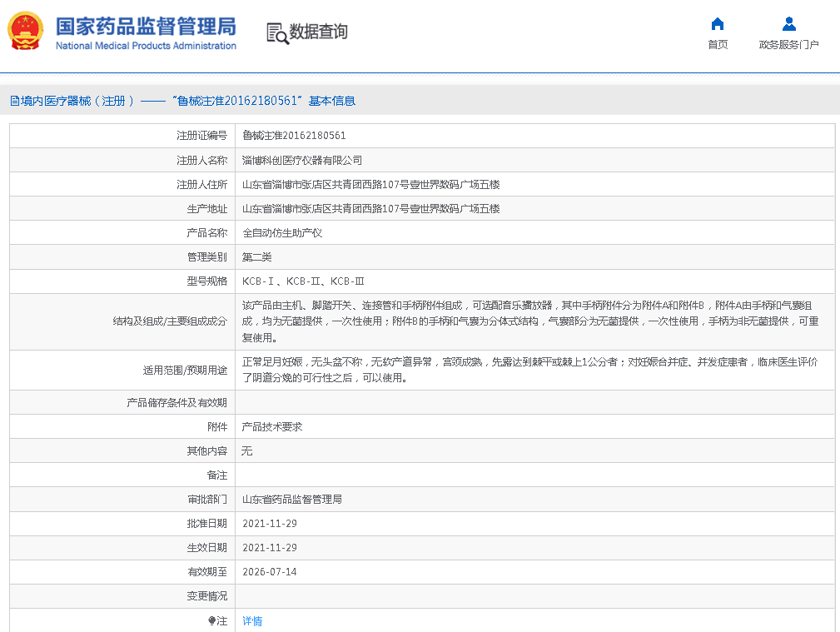
Task: Click the 境内医疗器械（注册） section heading
Action: [72, 101]
